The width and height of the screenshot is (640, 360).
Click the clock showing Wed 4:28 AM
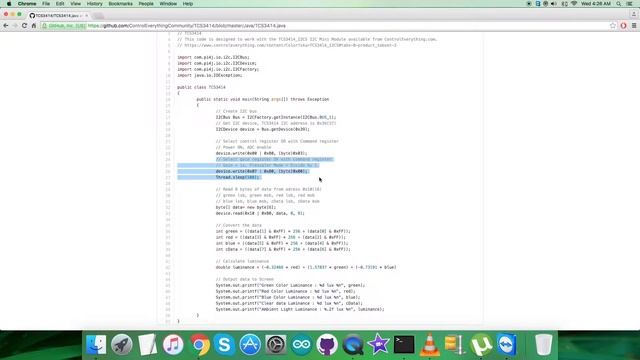pos(596,4)
